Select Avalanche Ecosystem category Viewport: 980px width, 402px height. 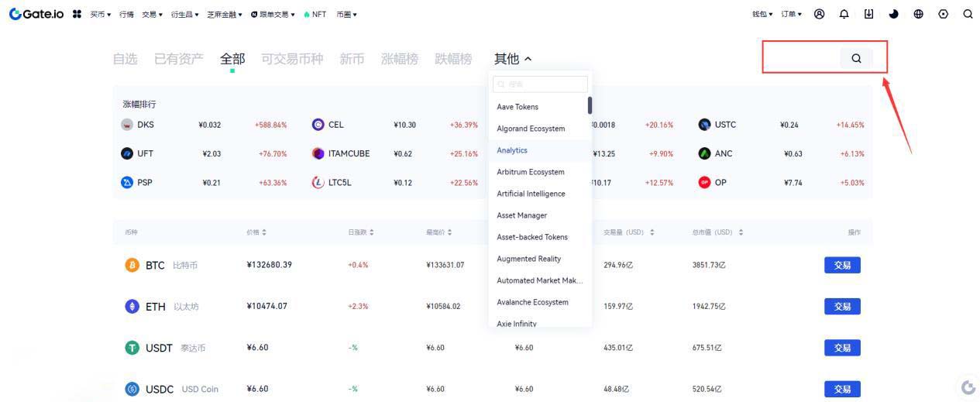tap(532, 302)
